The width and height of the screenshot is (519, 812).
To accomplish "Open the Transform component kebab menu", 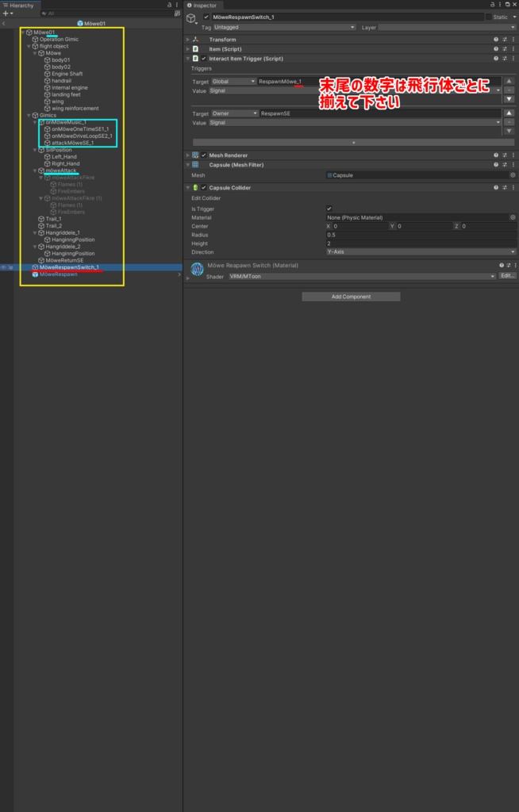I will click(513, 40).
